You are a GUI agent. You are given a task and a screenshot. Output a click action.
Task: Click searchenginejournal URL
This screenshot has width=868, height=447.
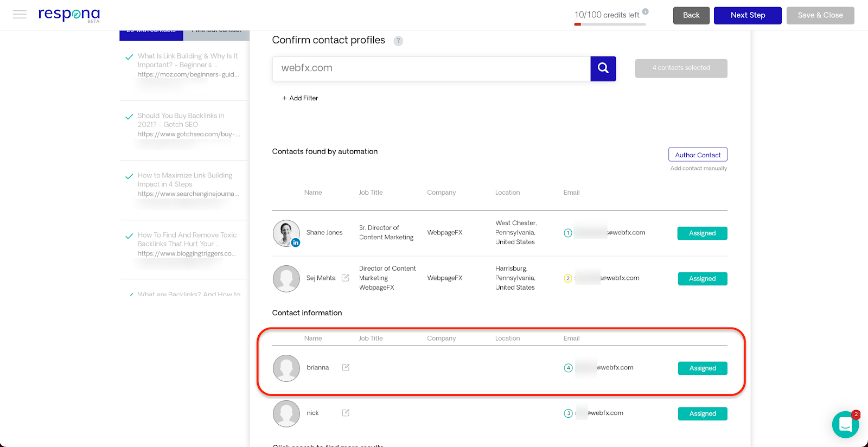tap(188, 194)
